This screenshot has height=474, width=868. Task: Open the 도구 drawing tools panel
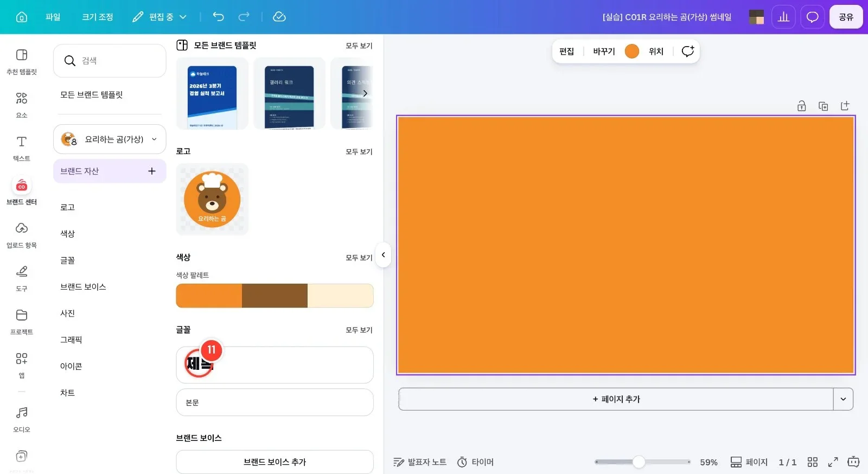pyautogui.click(x=22, y=278)
